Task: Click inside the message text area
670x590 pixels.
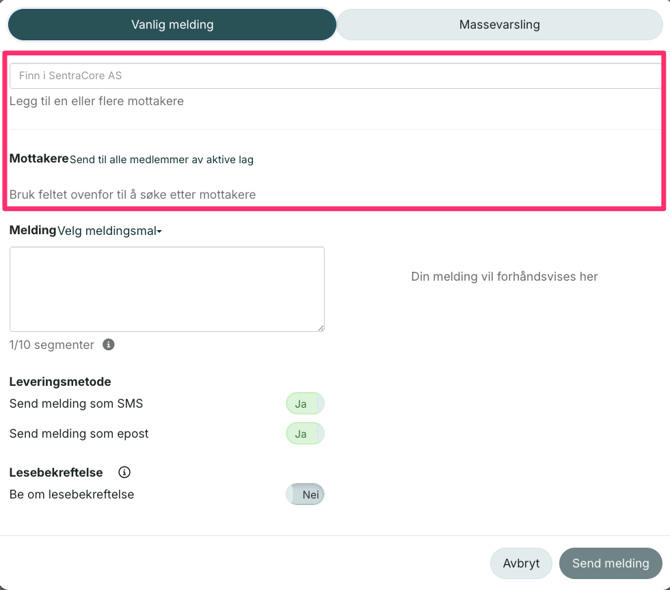Action: [167, 289]
